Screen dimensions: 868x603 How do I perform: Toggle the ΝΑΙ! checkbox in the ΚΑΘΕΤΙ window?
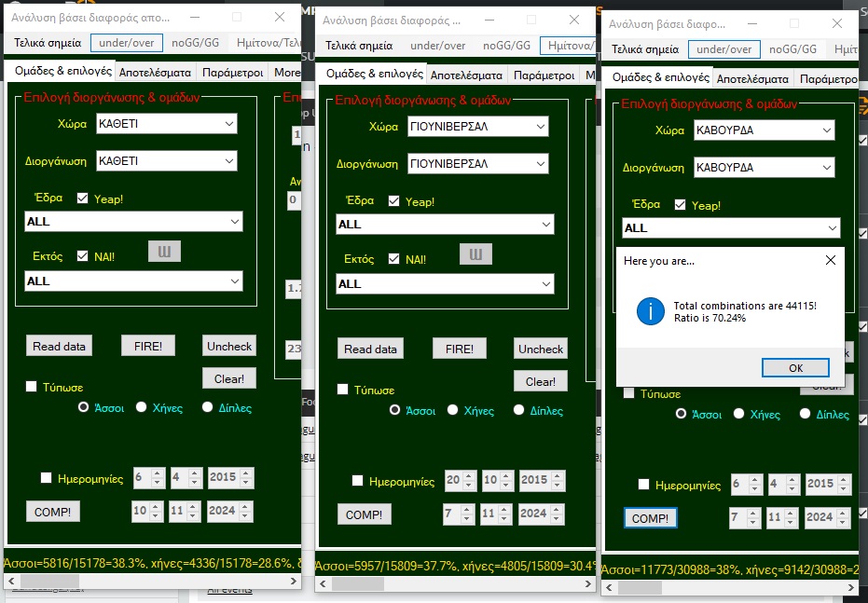pyautogui.click(x=82, y=255)
